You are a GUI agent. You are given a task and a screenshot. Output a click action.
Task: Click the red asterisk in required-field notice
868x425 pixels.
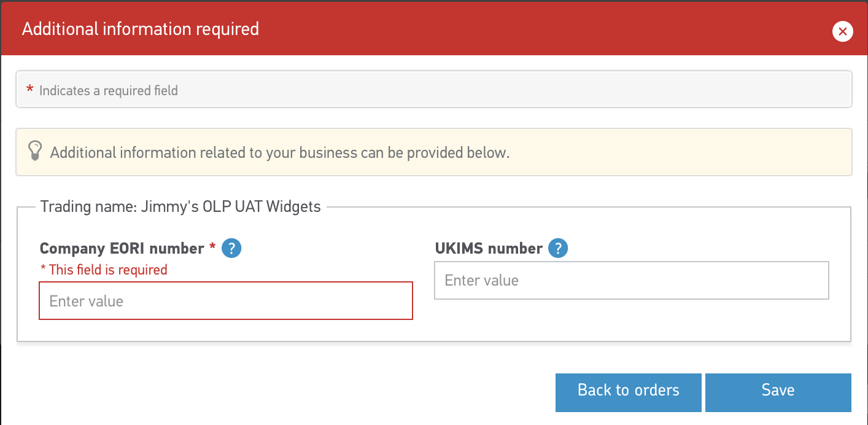29,90
